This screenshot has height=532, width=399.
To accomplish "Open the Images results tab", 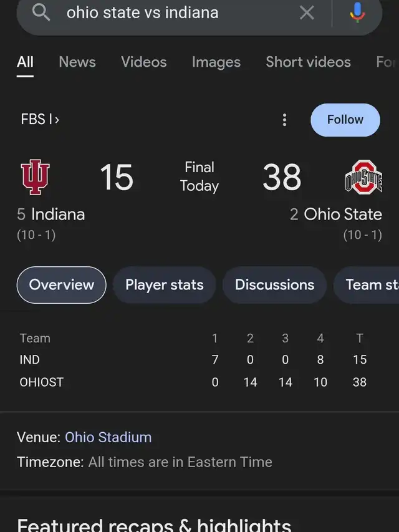I will 216,62.
